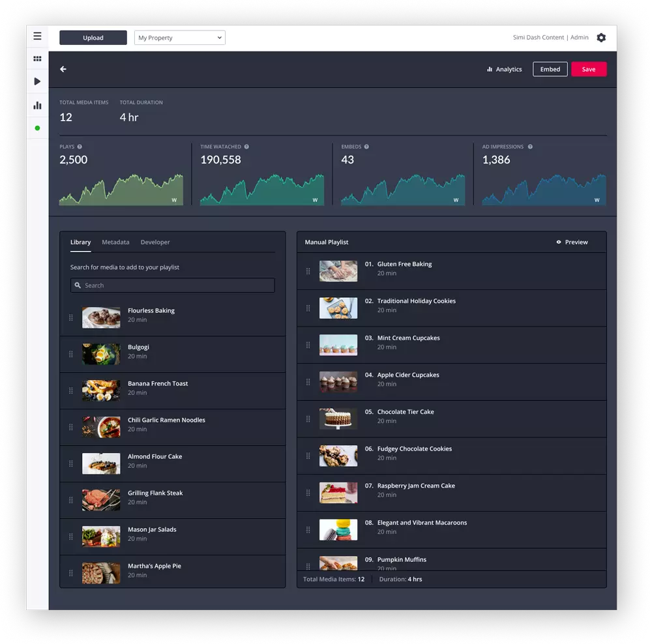Select the Martha's Apple Pie thumbnail
650x644 pixels.
click(101, 573)
